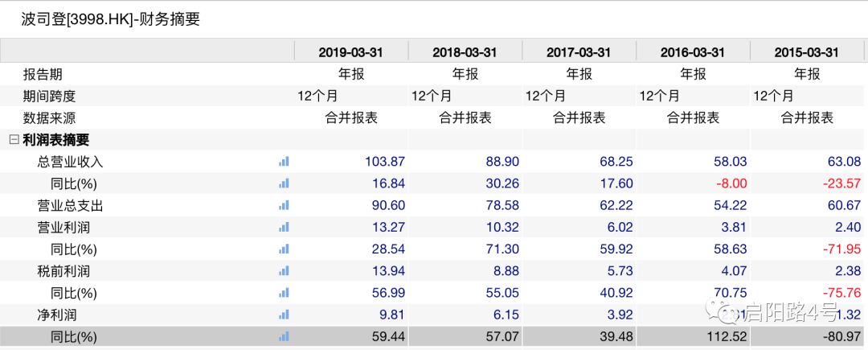Click chart icon beside 营业总支出
Image resolution: width=868 pixels, height=350 pixels.
pos(284,205)
